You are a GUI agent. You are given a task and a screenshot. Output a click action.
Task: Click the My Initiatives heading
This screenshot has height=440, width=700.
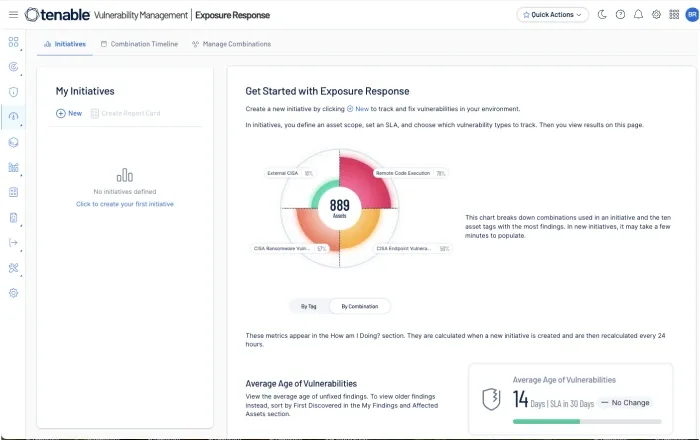(85, 91)
